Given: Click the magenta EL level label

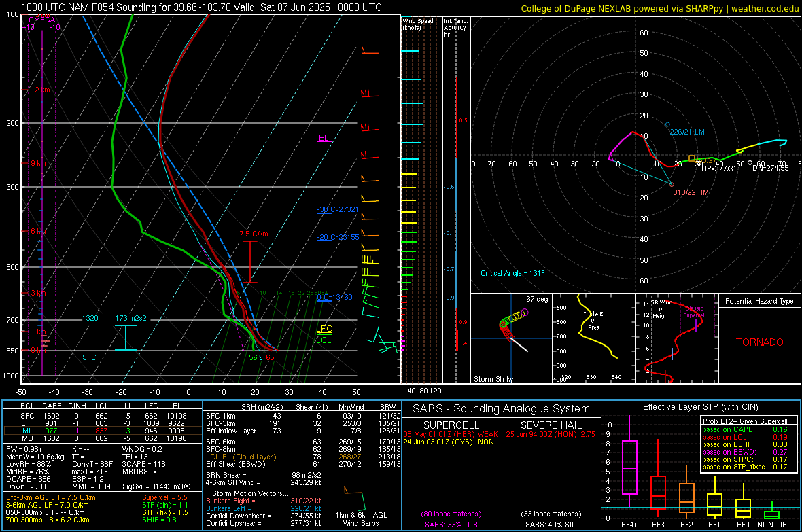Looking at the screenshot, I should point(324,138).
